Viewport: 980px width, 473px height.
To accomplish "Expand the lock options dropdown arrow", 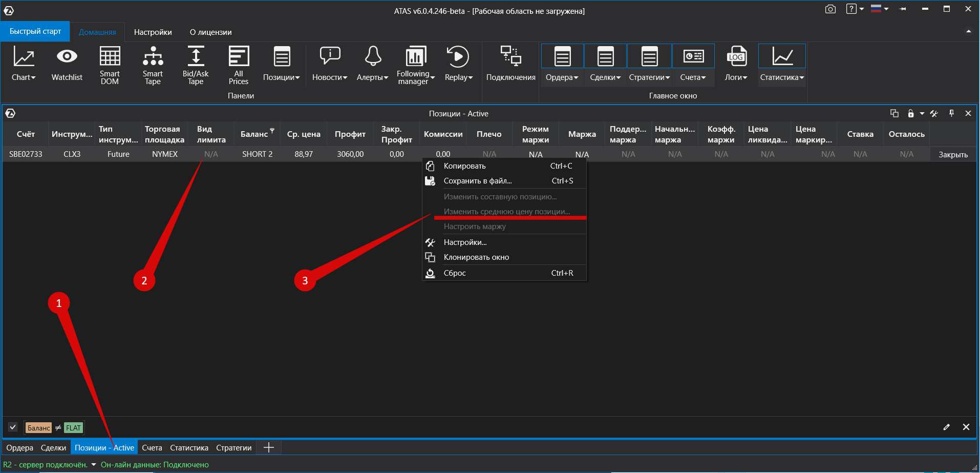I will (922, 114).
